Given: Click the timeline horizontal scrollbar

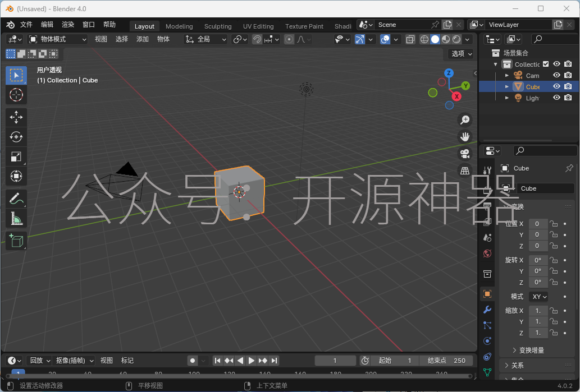Looking at the screenshot, I should (x=239, y=376).
